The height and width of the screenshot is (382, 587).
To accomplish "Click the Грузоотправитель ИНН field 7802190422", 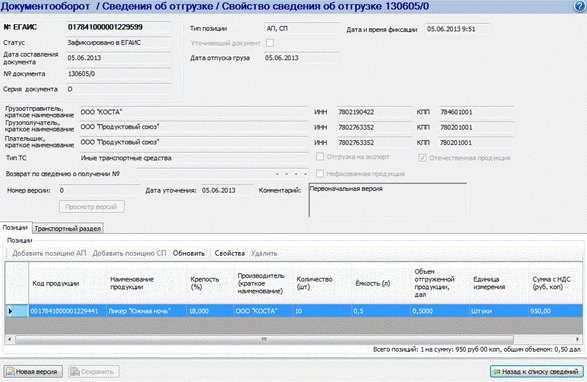I will coord(374,112).
